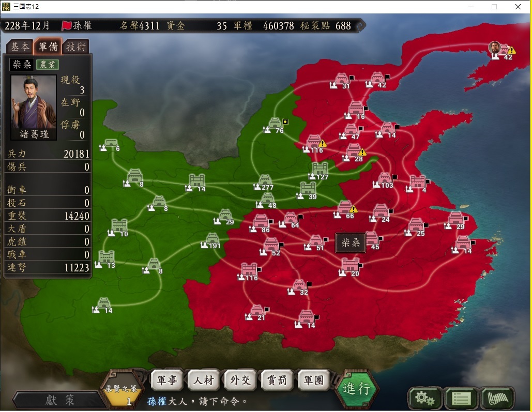
Task: Select the red city marked 103
Action: [x=385, y=179]
